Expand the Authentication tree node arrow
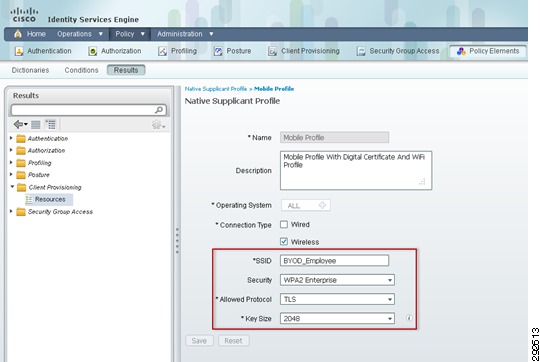Screen dimensions: 540x362 click(11, 138)
